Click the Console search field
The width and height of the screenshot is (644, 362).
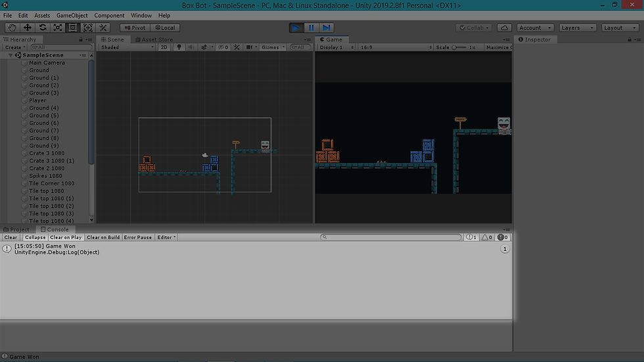pos(391,237)
